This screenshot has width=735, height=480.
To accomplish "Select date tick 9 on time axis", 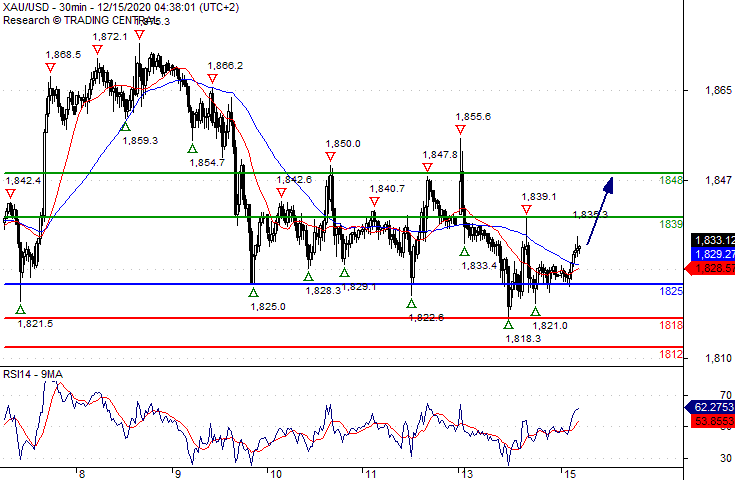I will tap(178, 474).
